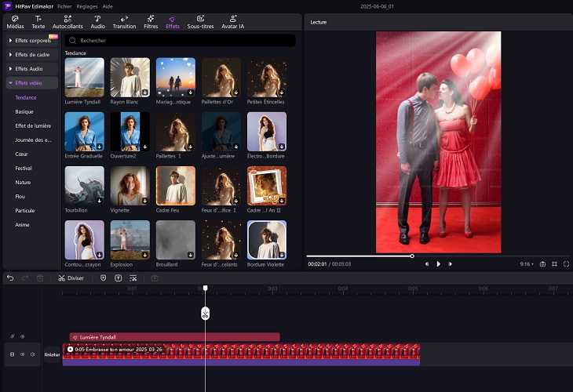
Task: Open the Réglages menu
Action: point(87,6)
